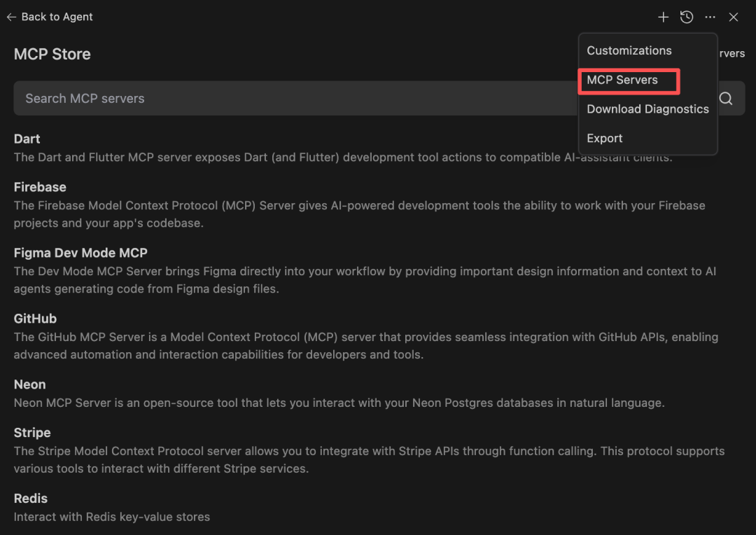Click the GitHub description text
The image size is (756, 535).
pyautogui.click(x=366, y=346)
